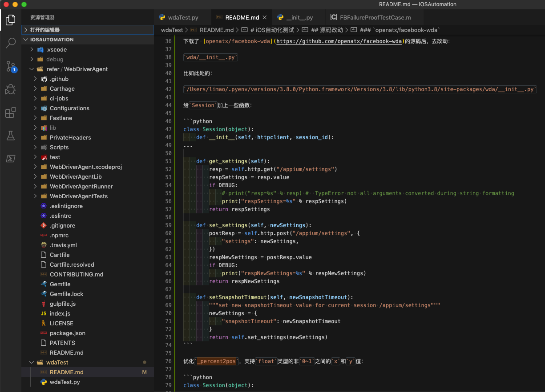
Task: Click the Configurations folder icon
Action: (x=44, y=108)
